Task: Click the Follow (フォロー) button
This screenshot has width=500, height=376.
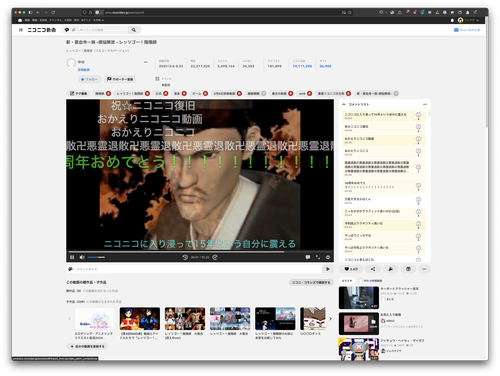Action: [x=89, y=79]
